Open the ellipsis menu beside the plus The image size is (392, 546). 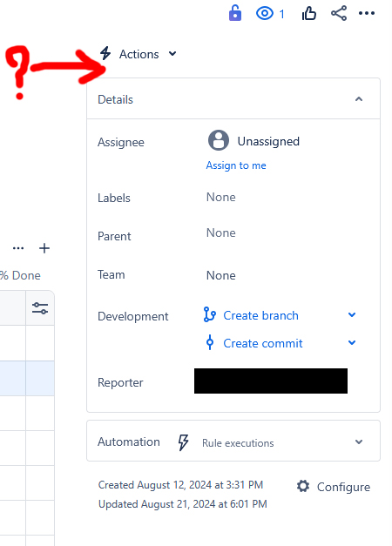[18, 248]
